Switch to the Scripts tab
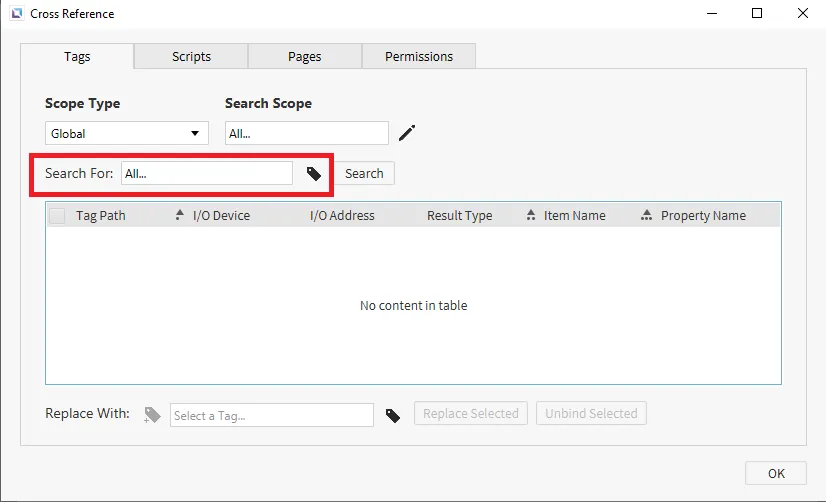 tap(191, 57)
